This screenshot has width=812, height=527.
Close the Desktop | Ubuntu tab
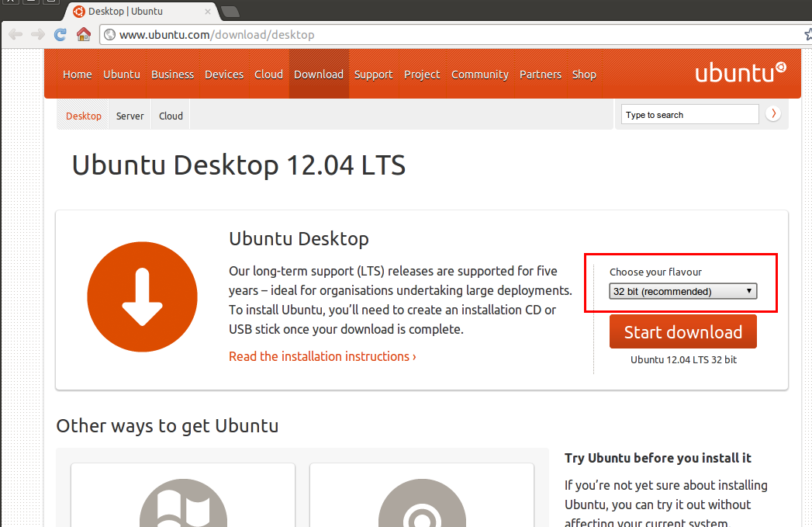point(208,12)
